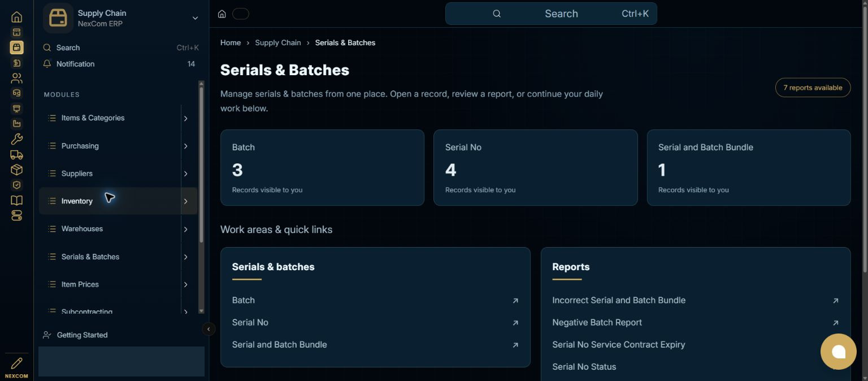Open the cube box rail icon
This screenshot has height=381, width=868.
16,170
